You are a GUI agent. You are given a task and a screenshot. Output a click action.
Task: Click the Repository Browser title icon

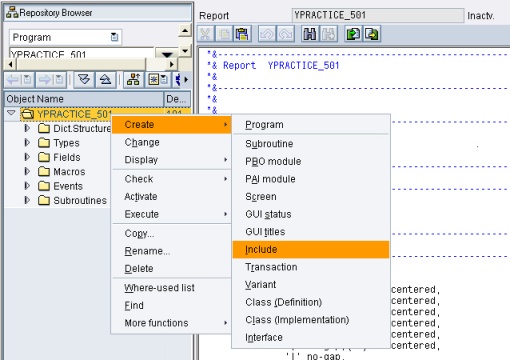coord(12,12)
